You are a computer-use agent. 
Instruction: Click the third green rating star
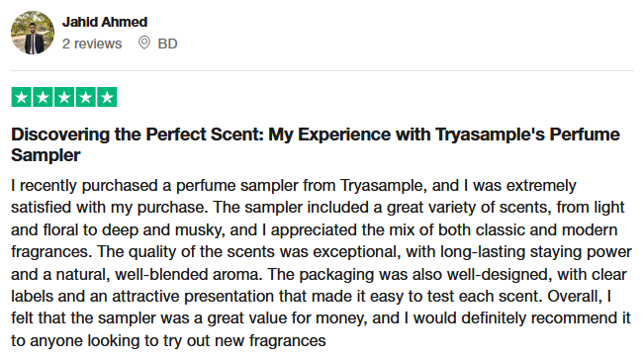pos(64,97)
